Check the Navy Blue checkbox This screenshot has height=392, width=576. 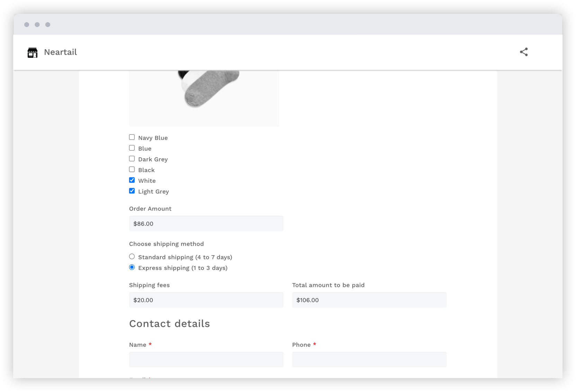click(x=132, y=137)
